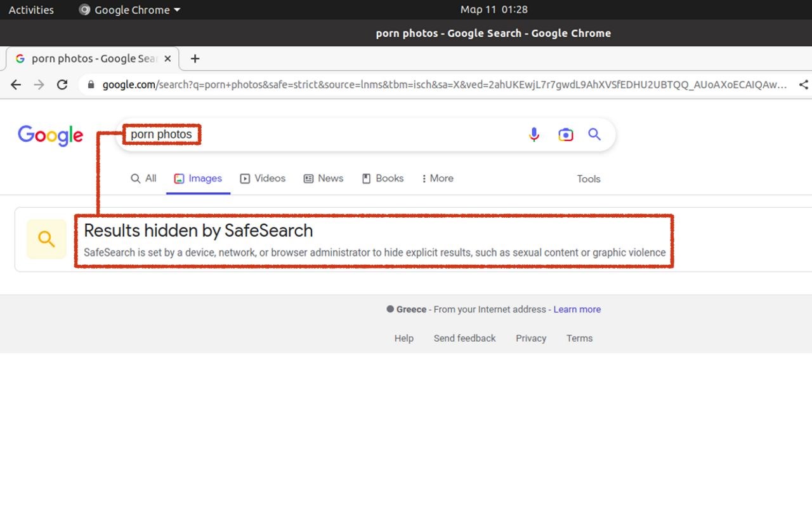Click the blue magnifier search button
Screen dimensions: 812x508
(594, 135)
